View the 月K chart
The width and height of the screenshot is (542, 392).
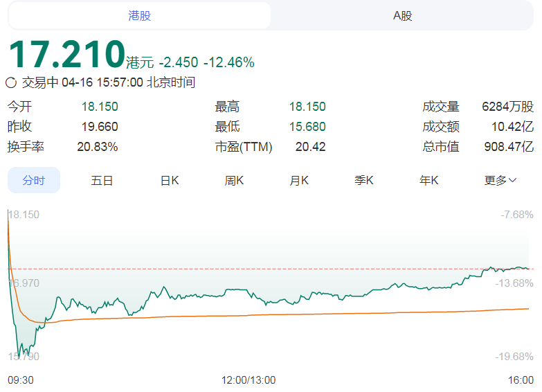pyautogui.click(x=299, y=180)
